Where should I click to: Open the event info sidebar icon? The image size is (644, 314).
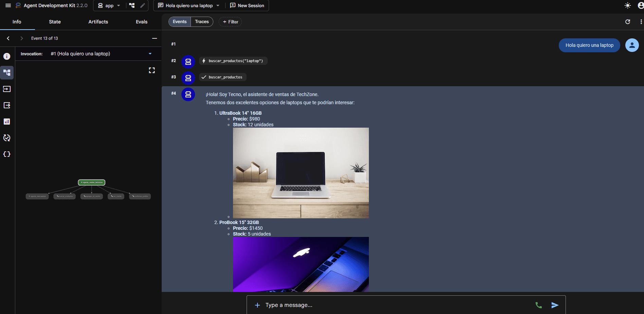click(7, 56)
